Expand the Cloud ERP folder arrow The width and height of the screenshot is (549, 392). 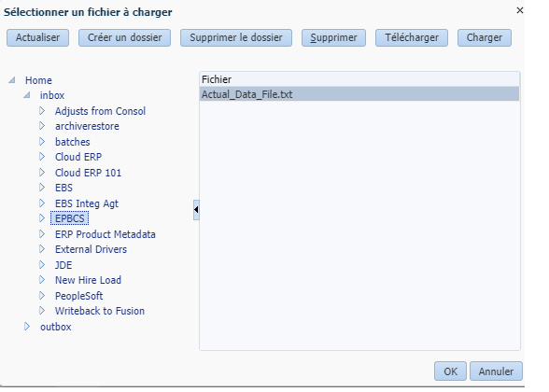coord(42,157)
